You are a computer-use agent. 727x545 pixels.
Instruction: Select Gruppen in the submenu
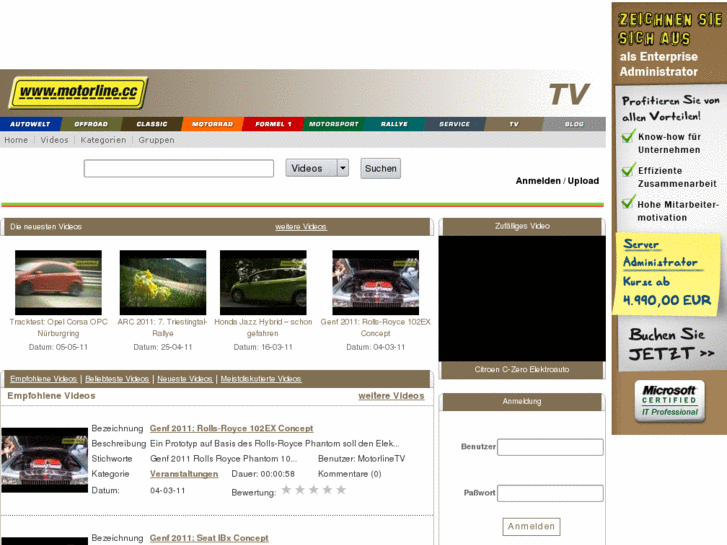156,140
